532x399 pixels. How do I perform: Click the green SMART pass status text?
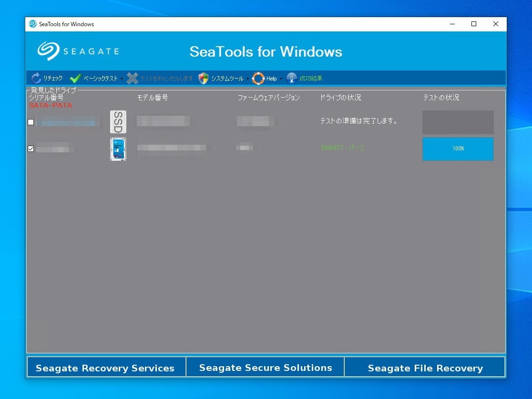pos(343,148)
